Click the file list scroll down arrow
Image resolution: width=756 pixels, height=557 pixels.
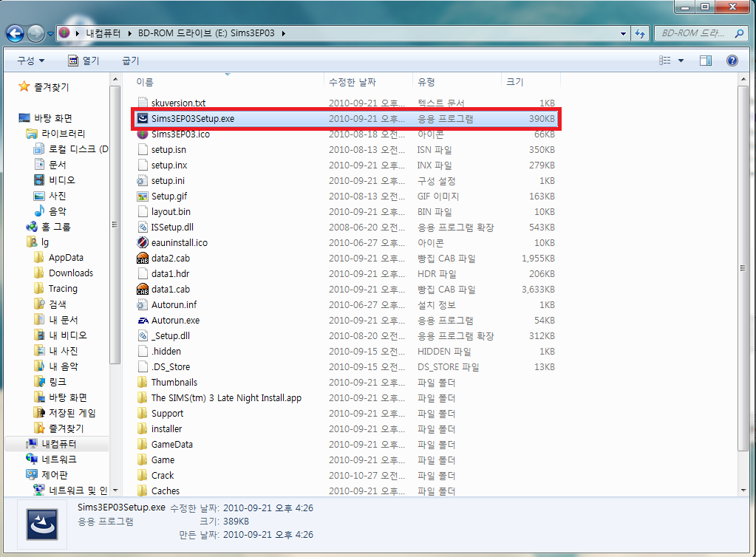(x=743, y=491)
